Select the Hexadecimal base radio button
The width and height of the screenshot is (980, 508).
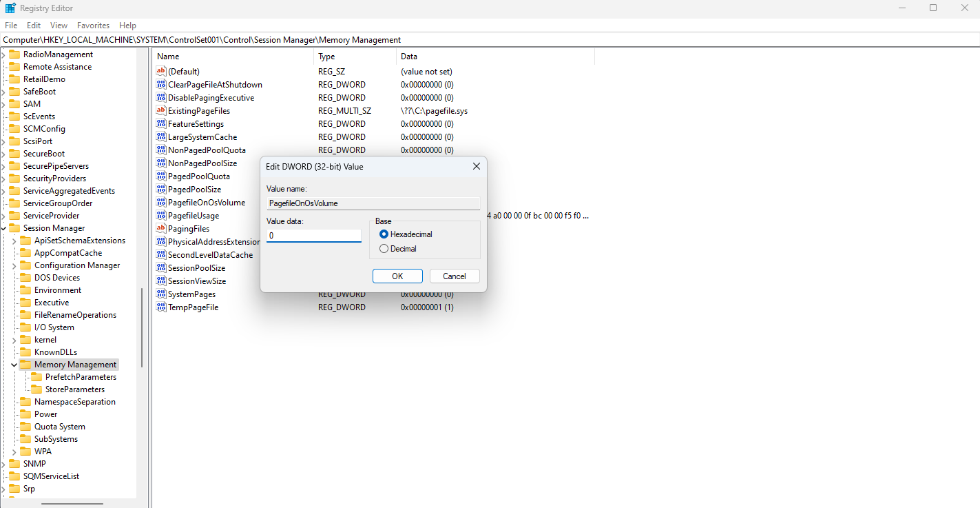384,234
